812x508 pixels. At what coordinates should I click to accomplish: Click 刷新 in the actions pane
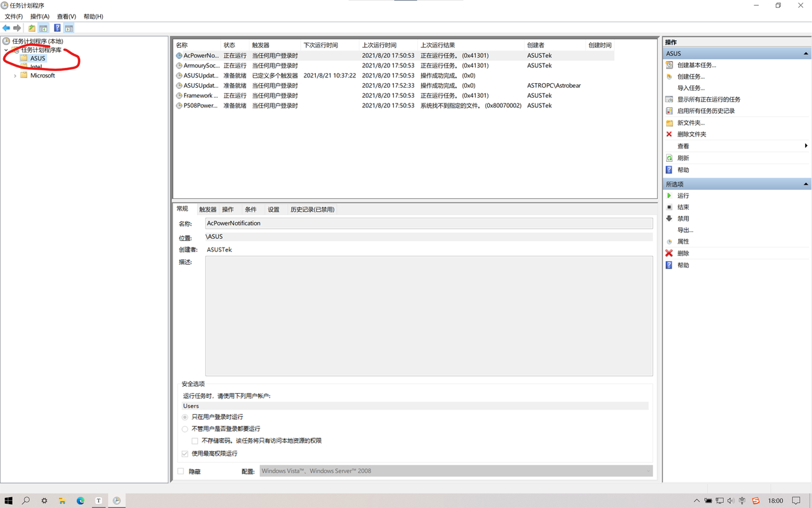point(683,157)
